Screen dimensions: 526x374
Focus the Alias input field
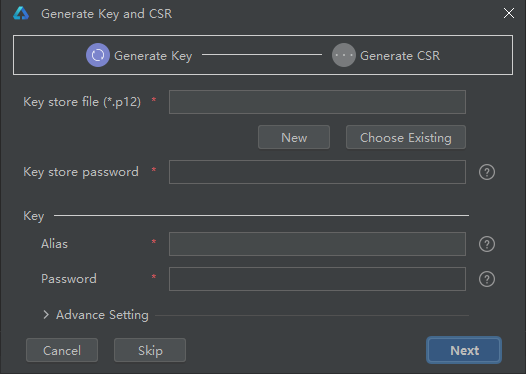tap(317, 244)
